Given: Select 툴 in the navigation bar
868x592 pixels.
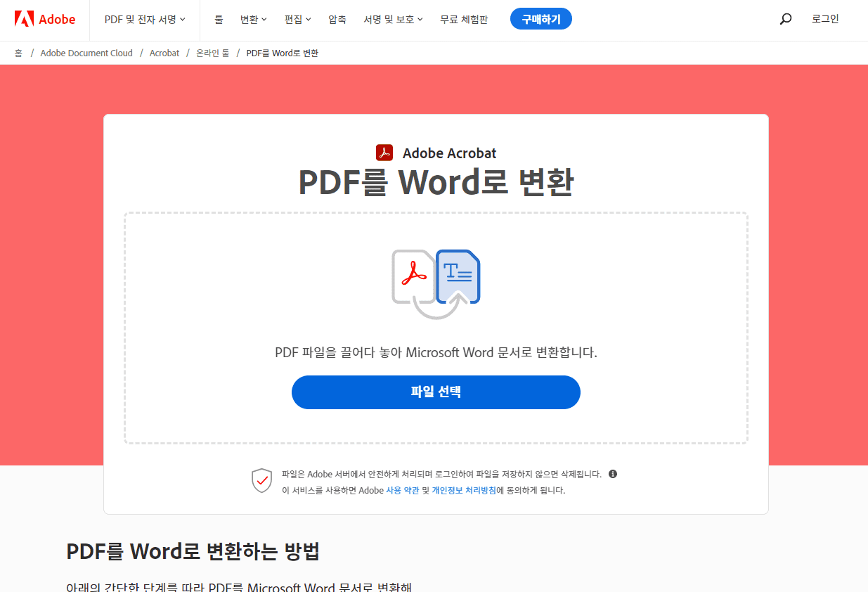Looking at the screenshot, I should click(x=219, y=20).
